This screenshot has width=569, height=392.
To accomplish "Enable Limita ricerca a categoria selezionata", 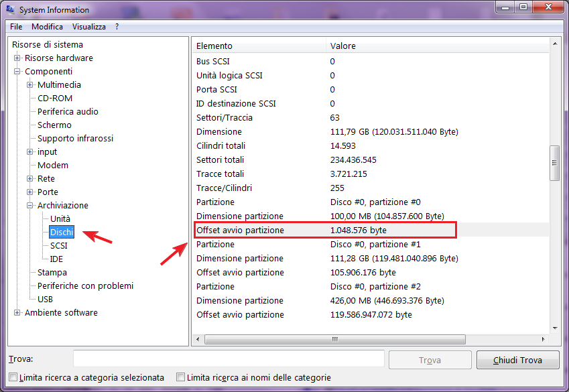I will pos(13,377).
